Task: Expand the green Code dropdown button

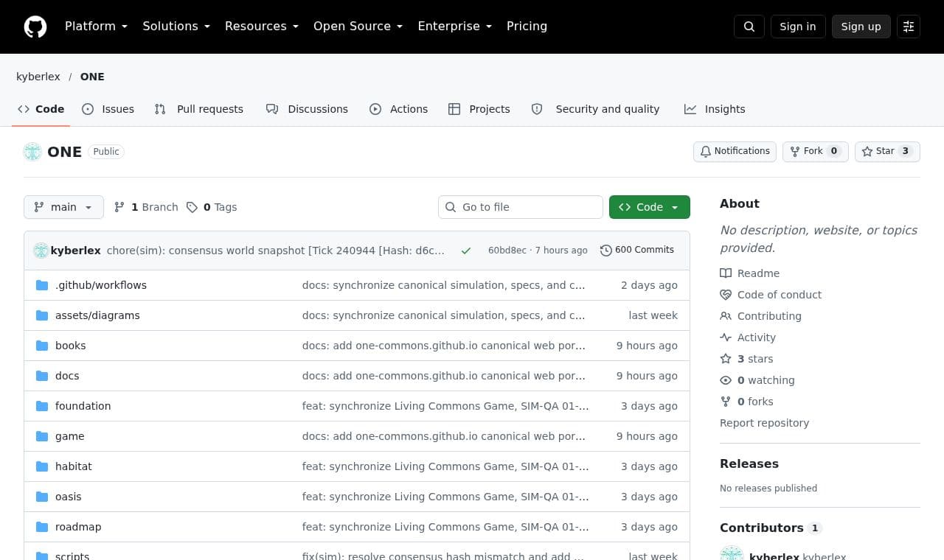Action: pyautogui.click(x=650, y=207)
